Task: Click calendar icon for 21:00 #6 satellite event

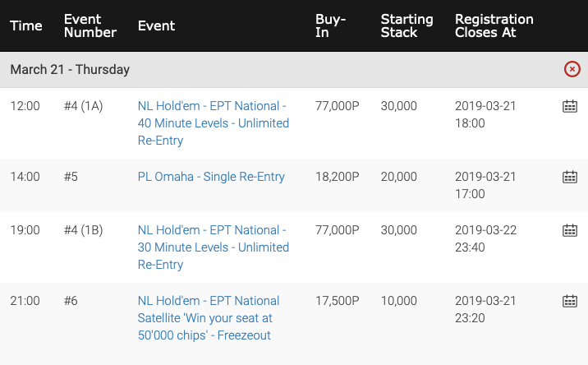Action: pos(570,301)
